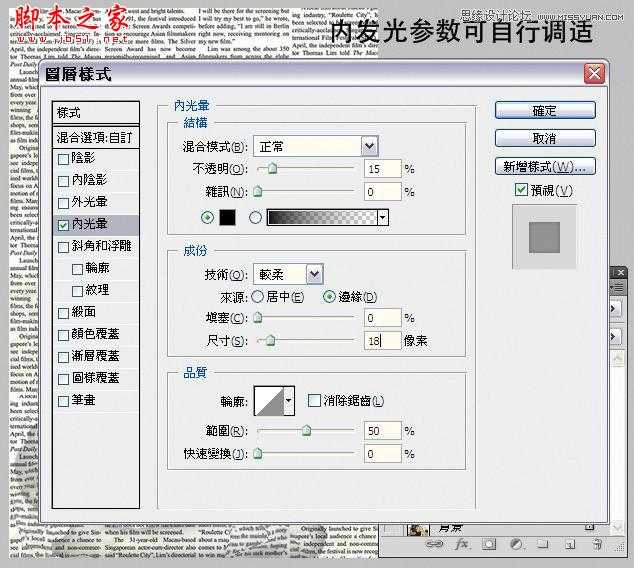This screenshot has height=568, width=634.
Task: Open the fx layer style menu icon
Action: click(x=461, y=544)
